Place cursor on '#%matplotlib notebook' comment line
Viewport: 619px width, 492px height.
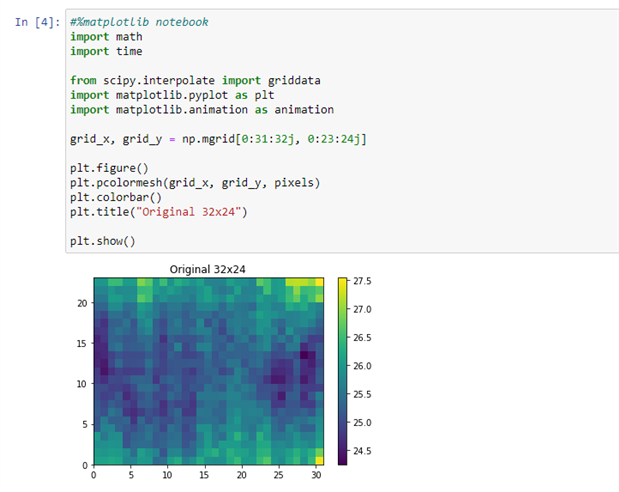(139, 22)
